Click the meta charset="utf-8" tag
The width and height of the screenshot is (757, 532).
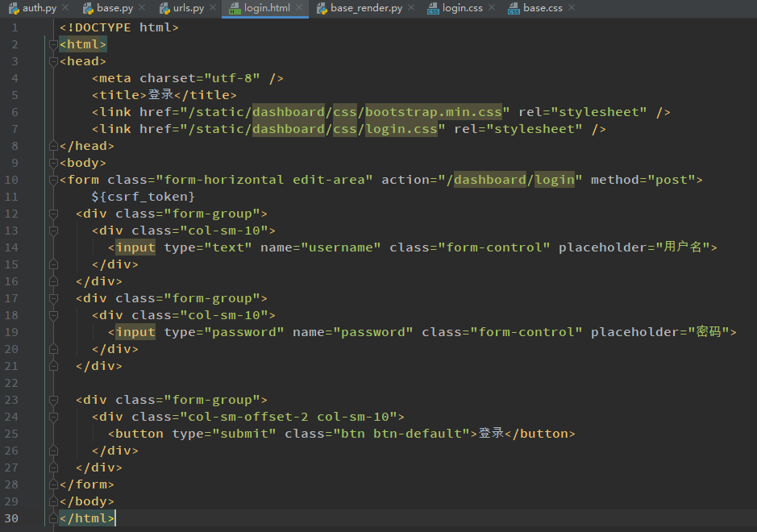point(187,78)
